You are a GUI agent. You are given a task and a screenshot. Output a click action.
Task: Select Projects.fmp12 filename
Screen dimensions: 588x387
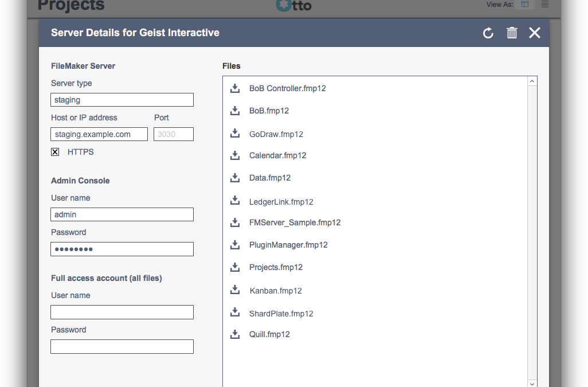276,267
